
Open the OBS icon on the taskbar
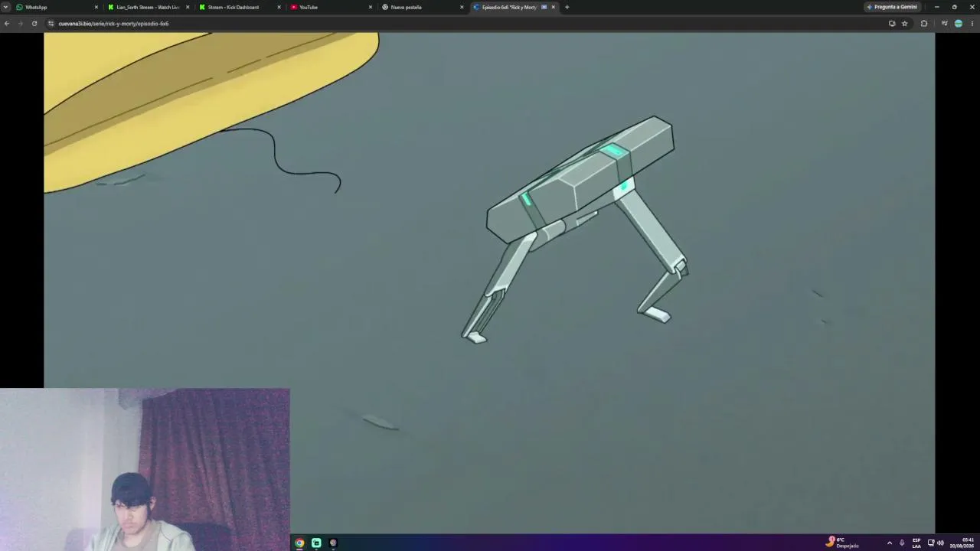(333, 543)
